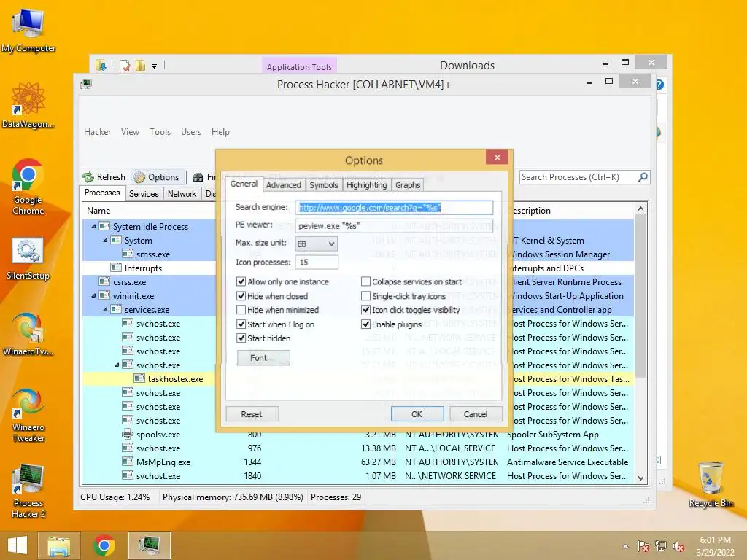
Task: Toggle Enable plugins checkbox
Action: [x=366, y=324]
